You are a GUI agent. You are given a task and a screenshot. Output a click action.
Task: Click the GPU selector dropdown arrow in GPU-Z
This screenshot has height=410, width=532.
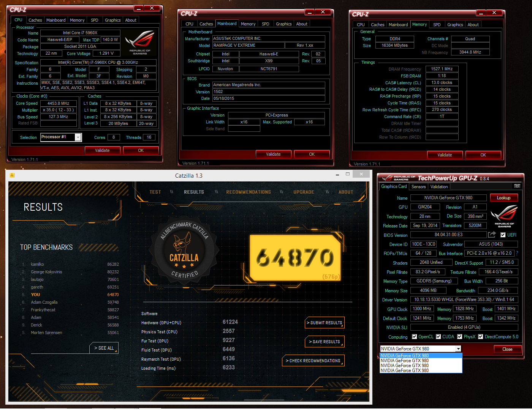click(x=459, y=349)
